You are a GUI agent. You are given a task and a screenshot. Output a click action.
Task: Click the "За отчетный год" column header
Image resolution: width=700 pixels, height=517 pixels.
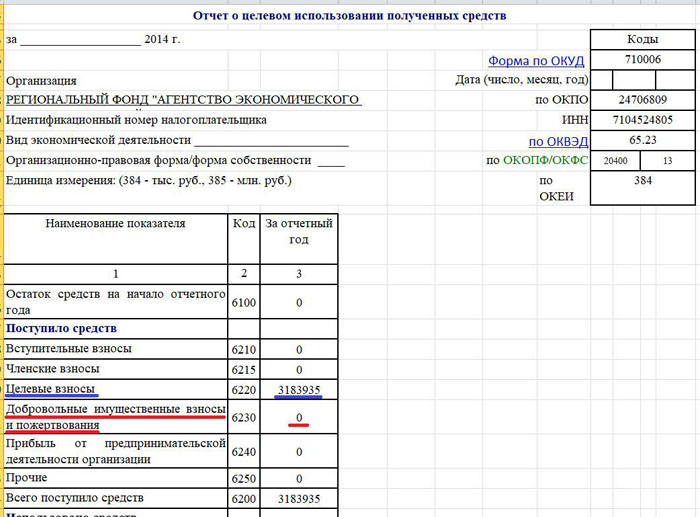pos(299,231)
